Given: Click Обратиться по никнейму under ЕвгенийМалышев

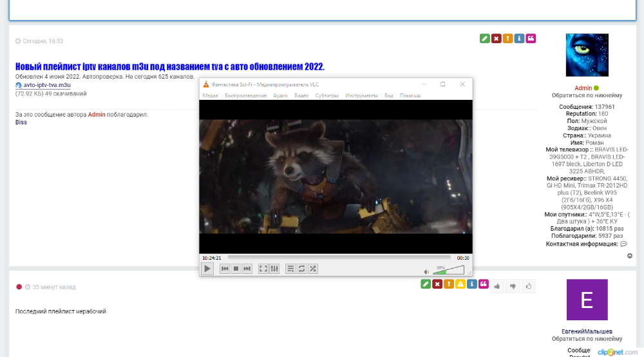Looking at the screenshot, I should point(587,339).
